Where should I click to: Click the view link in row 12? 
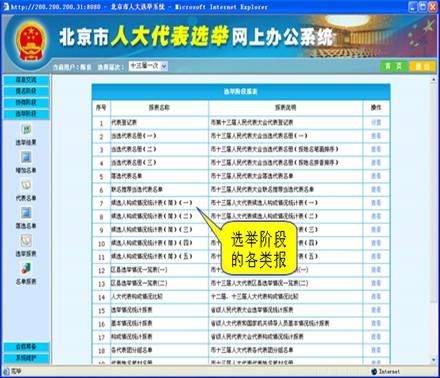tap(376, 270)
